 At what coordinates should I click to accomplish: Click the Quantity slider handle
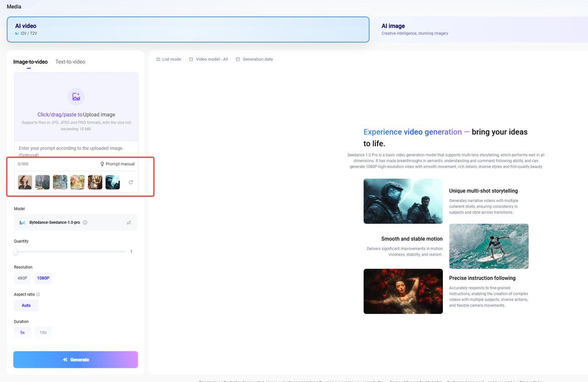tap(16, 252)
